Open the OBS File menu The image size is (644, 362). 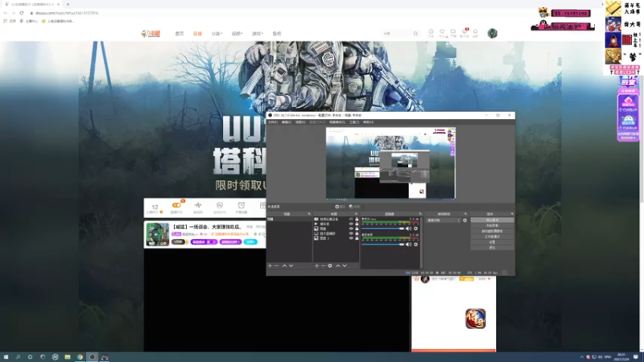[x=273, y=122]
